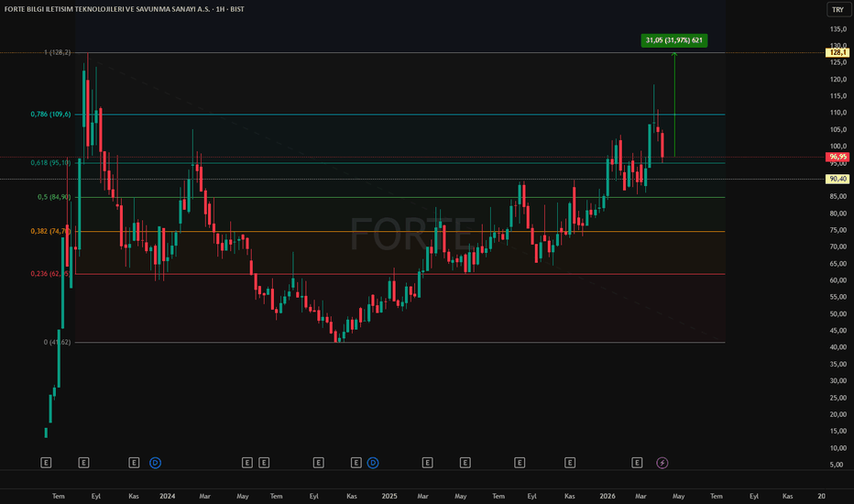
Task: Click the red Fibonacci label starting 0,236
Action: pyautogui.click(x=50, y=273)
